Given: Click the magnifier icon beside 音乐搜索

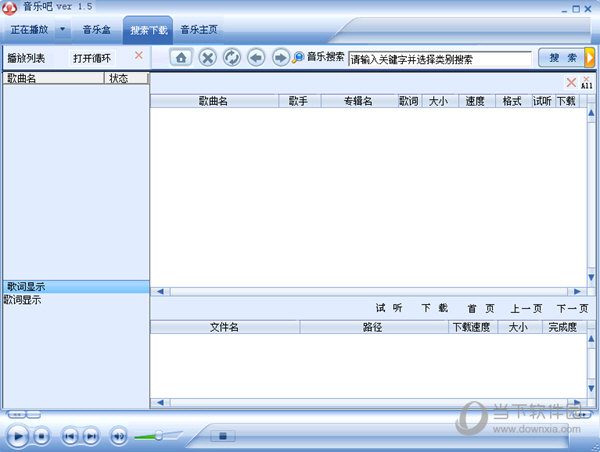Looking at the screenshot, I should pos(298,58).
